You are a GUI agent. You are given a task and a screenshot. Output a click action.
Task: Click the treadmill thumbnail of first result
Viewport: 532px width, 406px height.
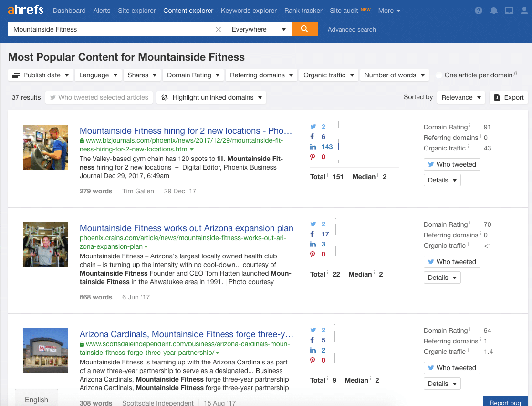pyautogui.click(x=45, y=147)
